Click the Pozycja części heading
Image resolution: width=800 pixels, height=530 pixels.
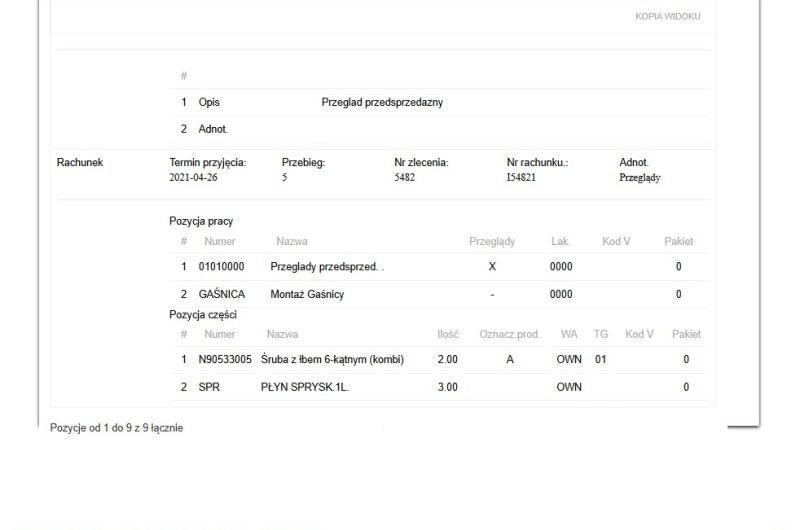point(203,315)
